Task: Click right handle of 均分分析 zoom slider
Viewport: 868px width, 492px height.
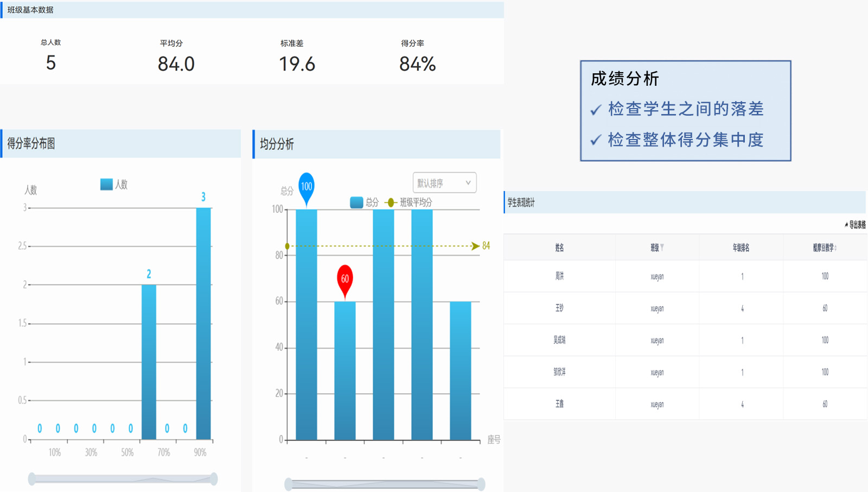Action: tap(481, 484)
